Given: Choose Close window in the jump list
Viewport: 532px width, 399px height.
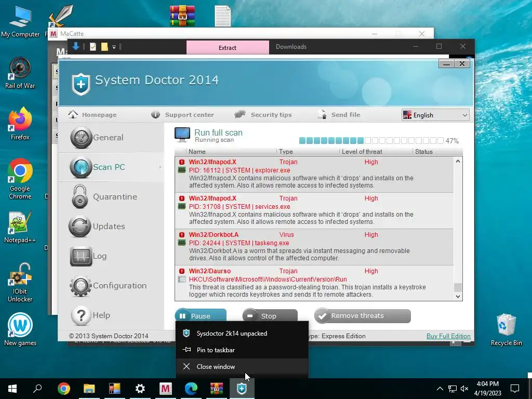Looking at the screenshot, I should (242, 367).
